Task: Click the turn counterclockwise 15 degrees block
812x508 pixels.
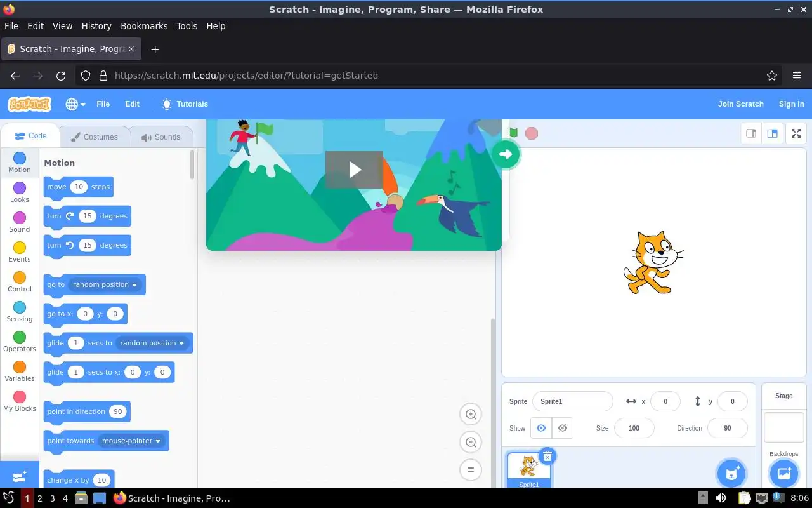Action: pos(88,245)
